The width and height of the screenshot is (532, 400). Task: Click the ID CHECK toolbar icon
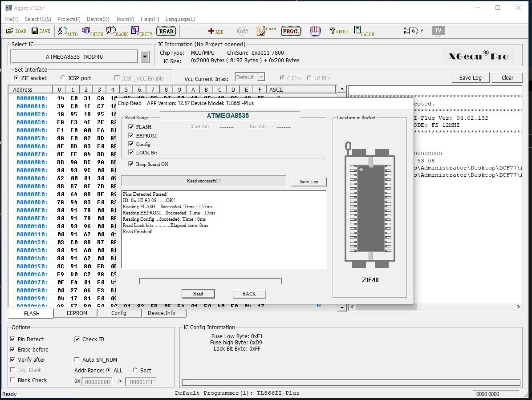coord(92,31)
